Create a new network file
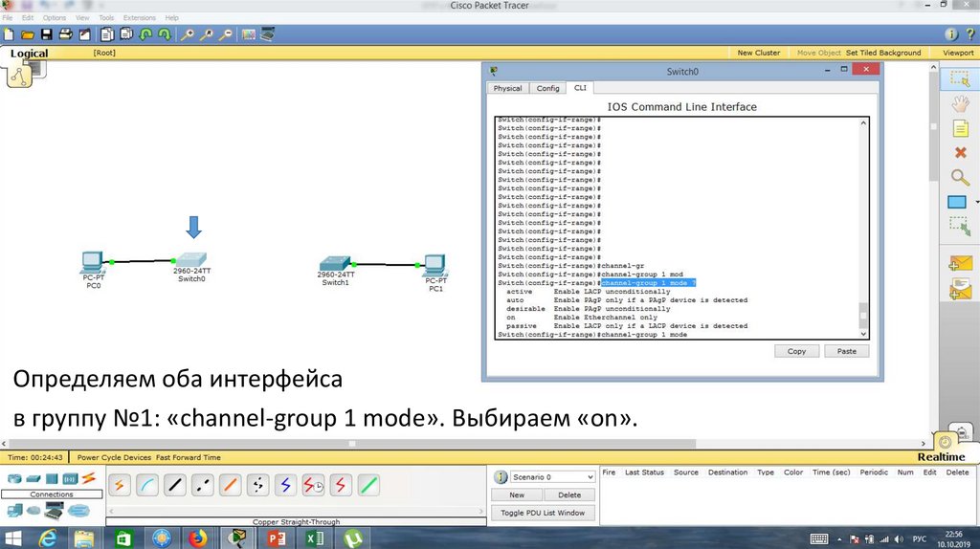The image size is (980, 549). pos(9,34)
